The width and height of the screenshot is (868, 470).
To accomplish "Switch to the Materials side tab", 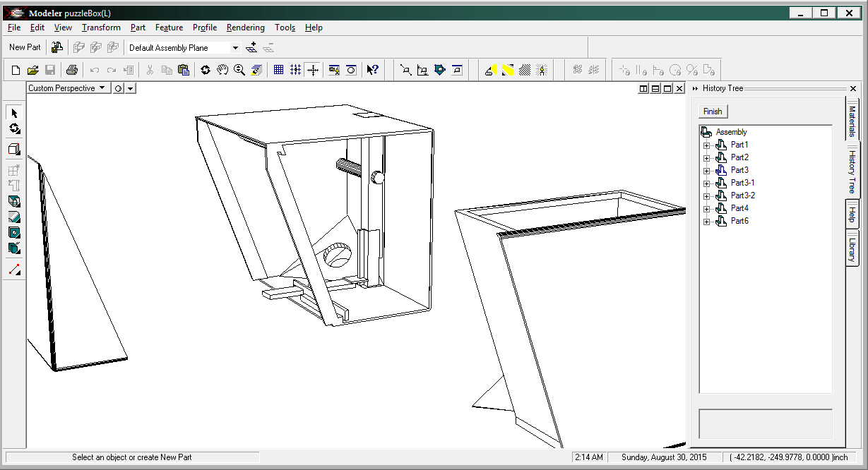I will 852,120.
